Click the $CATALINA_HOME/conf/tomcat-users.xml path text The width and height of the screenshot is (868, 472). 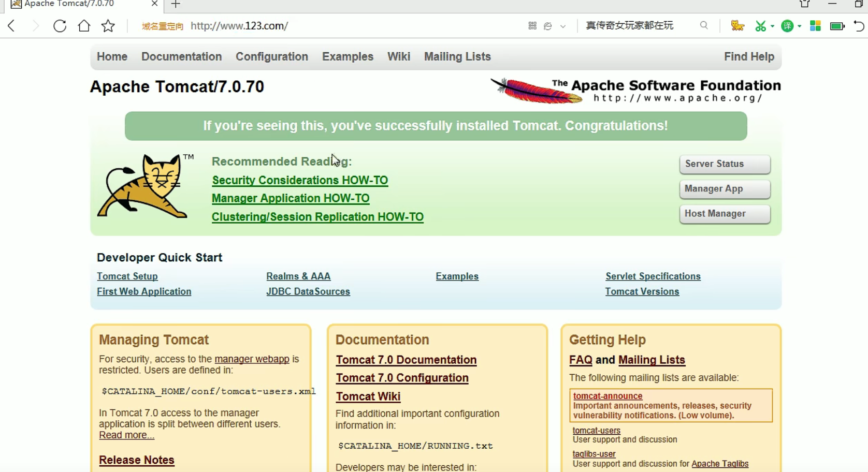tap(209, 391)
